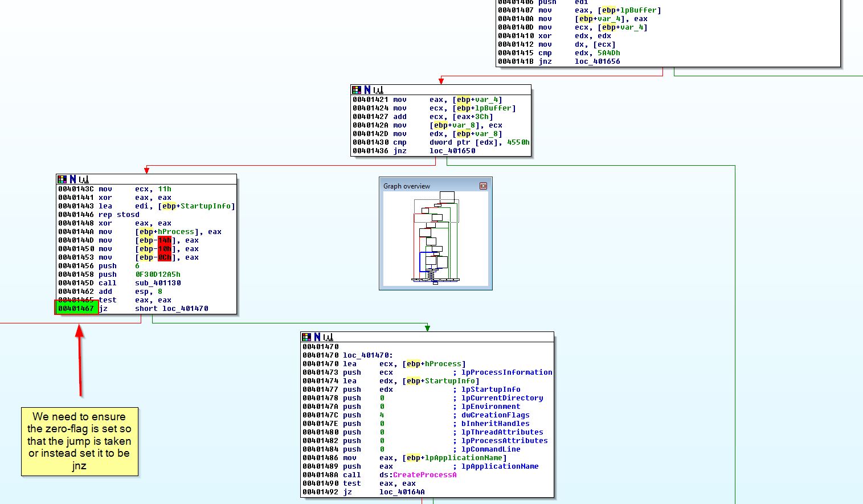Follow the loc_40164A jump target

coord(402,492)
